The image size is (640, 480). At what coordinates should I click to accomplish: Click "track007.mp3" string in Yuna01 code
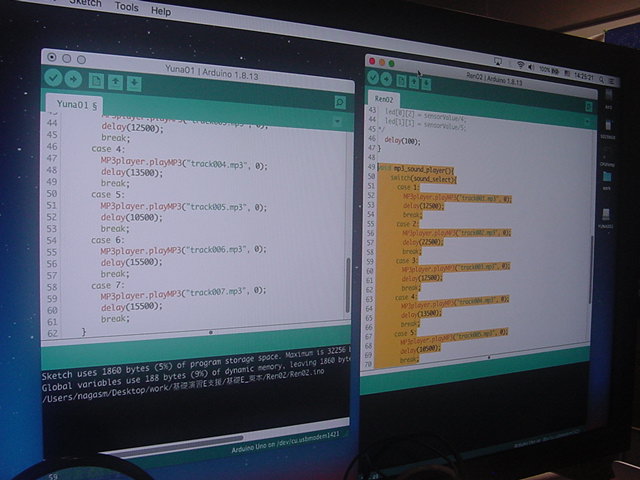pos(215,292)
